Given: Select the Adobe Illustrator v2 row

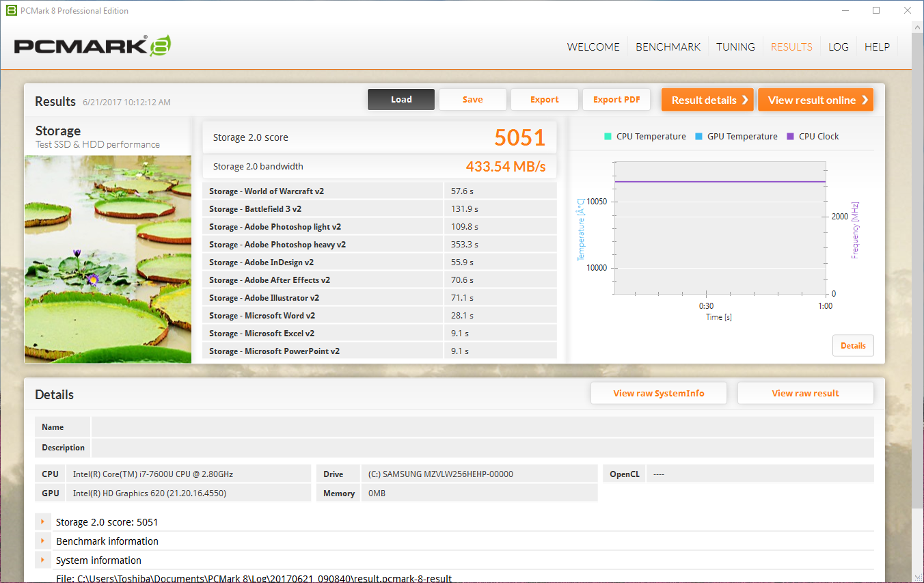Looking at the screenshot, I should click(x=379, y=298).
